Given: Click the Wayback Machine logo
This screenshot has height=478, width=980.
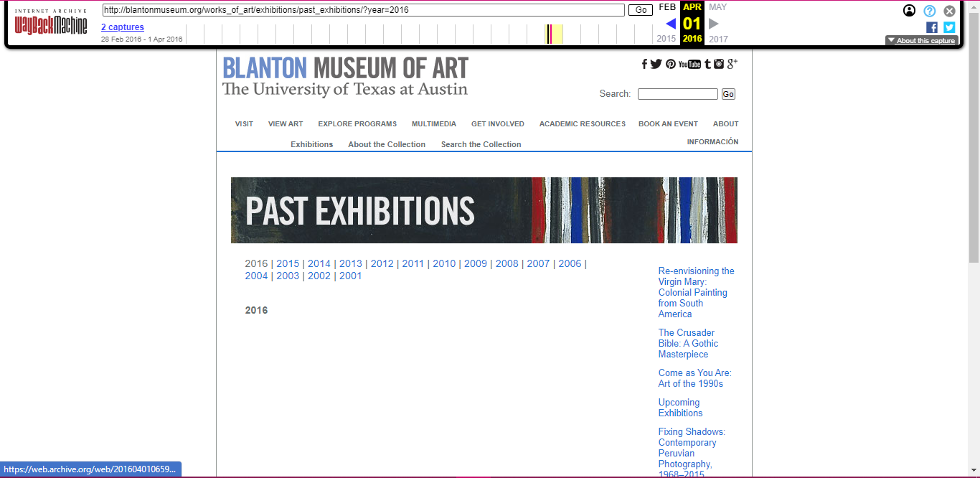Looking at the screenshot, I should click(x=51, y=23).
